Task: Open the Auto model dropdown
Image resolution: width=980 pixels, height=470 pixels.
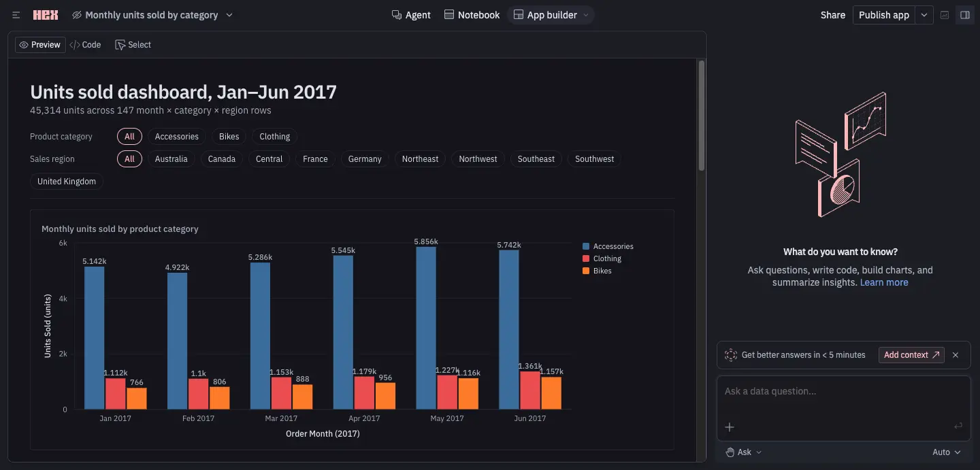Action: click(947, 452)
